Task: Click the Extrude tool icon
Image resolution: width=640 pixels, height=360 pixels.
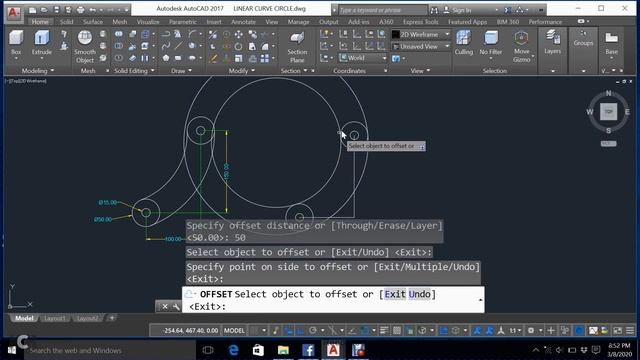Action: pyautogui.click(x=41, y=38)
